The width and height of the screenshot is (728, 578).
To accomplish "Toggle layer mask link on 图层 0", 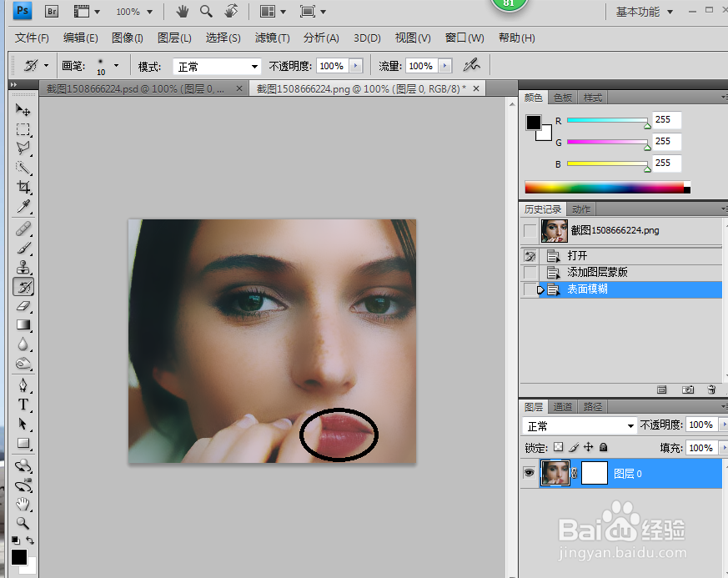I will coord(575,473).
